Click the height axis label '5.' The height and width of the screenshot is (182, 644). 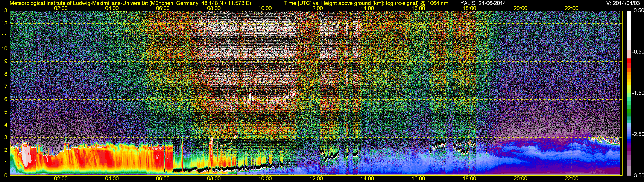click(x=6, y=112)
